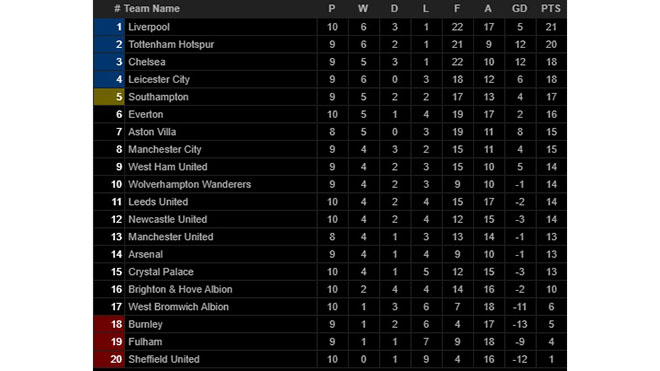Click the Liverpool team name

(x=149, y=27)
